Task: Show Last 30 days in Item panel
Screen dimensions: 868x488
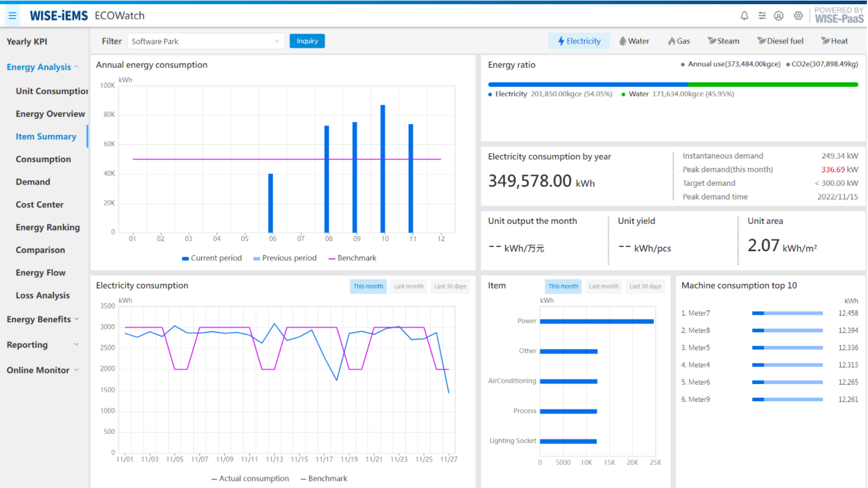Action: tap(645, 286)
